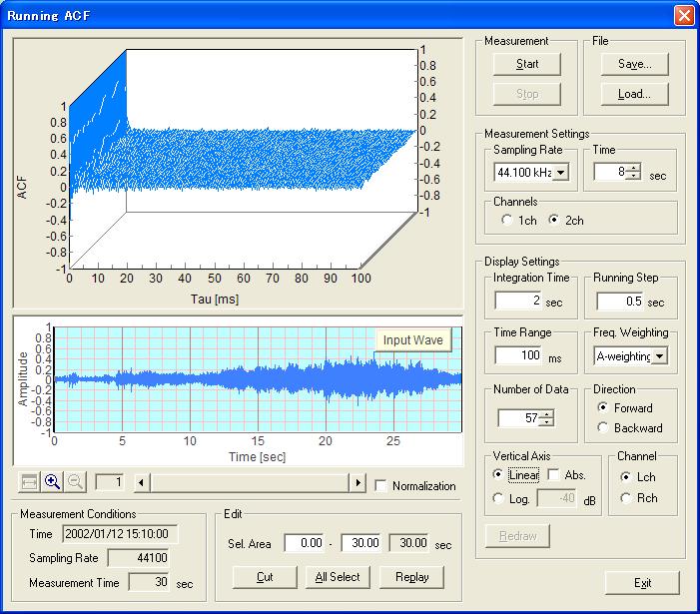This screenshot has height=614, width=700.
Task: Click the Sel. Area read-only length field
Action: click(409, 542)
